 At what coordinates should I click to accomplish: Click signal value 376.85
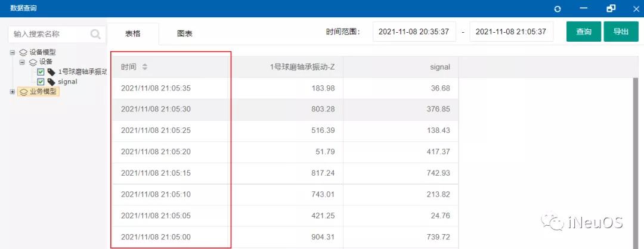click(x=439, y=110)
